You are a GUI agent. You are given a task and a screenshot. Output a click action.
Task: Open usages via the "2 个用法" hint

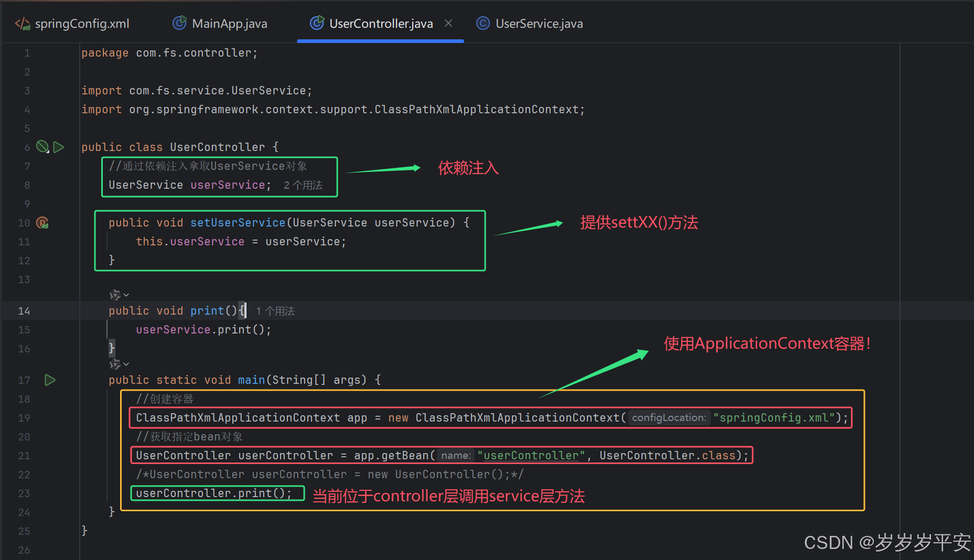pyautogui.click(x=303, y=185)
